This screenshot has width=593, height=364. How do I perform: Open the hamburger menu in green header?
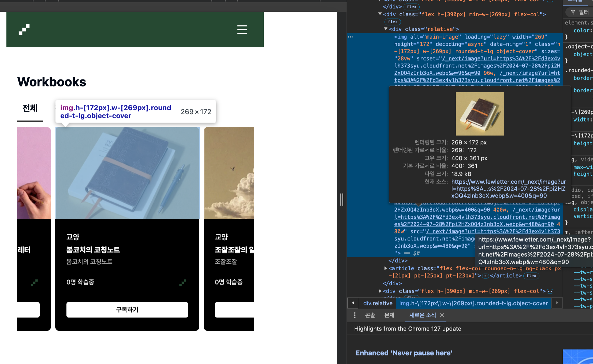click(242, 29)
